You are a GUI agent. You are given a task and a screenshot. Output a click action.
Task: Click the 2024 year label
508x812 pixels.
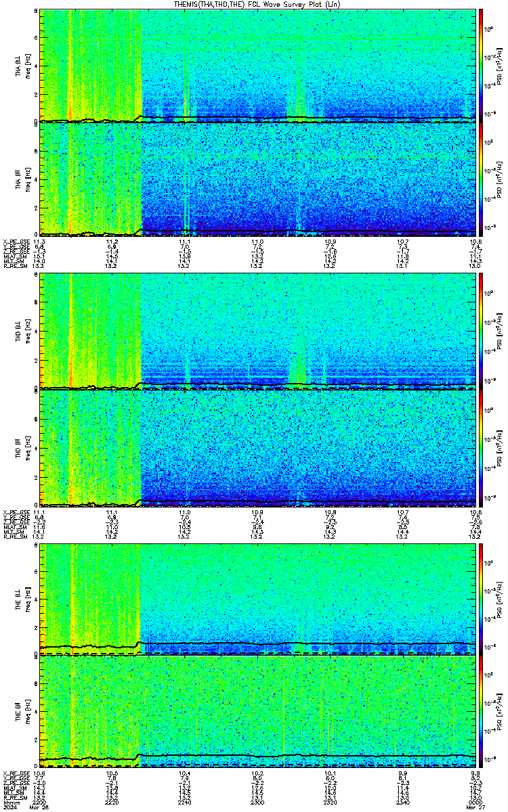click(10, 808)
